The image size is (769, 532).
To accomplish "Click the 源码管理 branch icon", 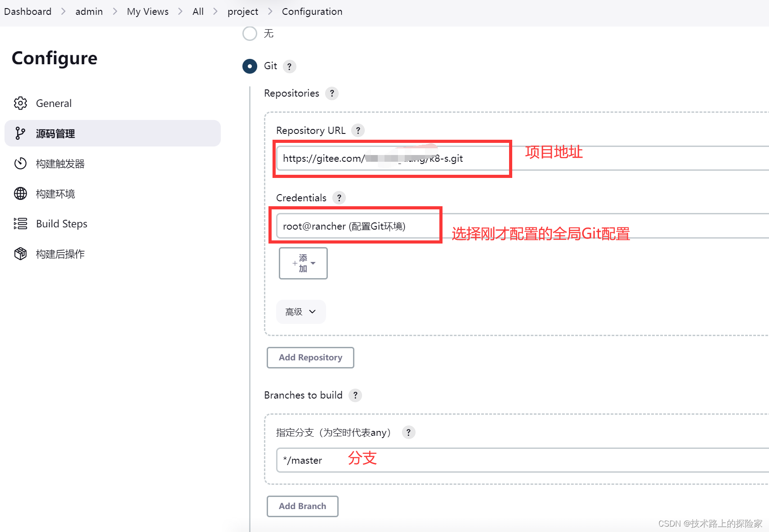I will click(x=20, y=133).
